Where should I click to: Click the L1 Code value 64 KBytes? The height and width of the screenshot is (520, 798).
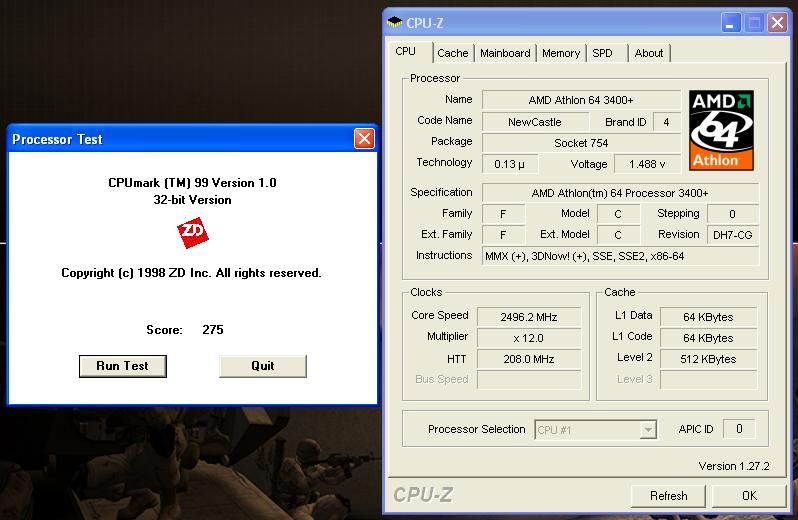click(708, 338)
